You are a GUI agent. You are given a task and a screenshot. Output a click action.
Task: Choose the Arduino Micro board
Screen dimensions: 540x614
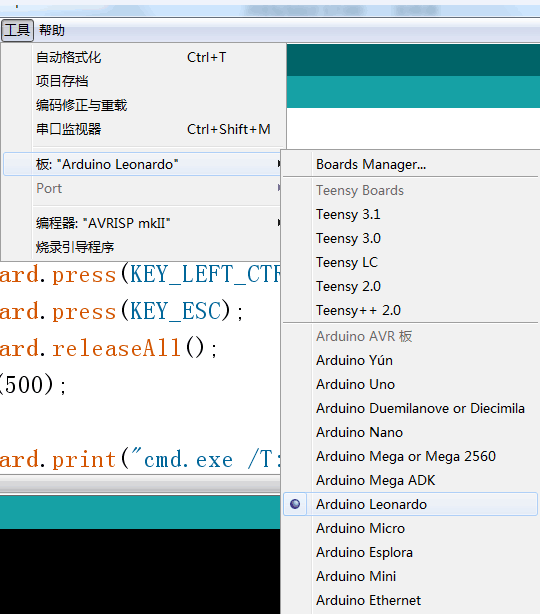[410, 528]
